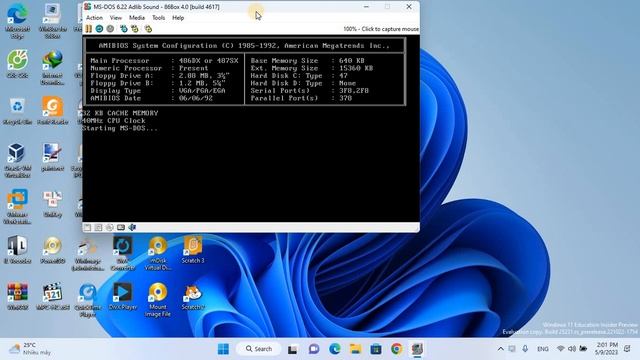
Task: Select the QuickTime Player desktop shortcut
Action: pos(88,300)
